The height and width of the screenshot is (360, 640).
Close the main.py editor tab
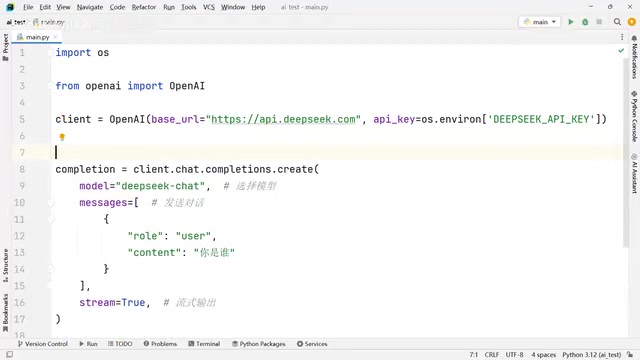pyautogui.click(x=56, y=37)
